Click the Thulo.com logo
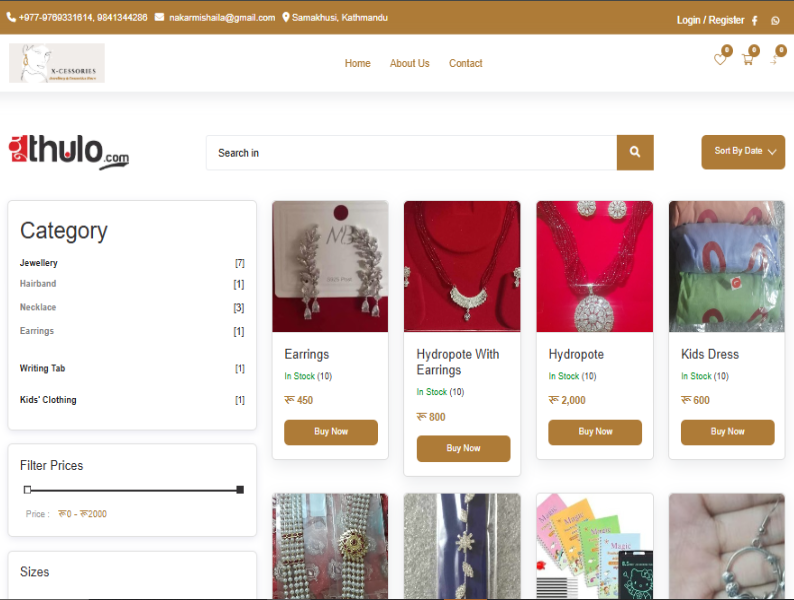Viewport: 794px width, 600px height. pos(69,152)
